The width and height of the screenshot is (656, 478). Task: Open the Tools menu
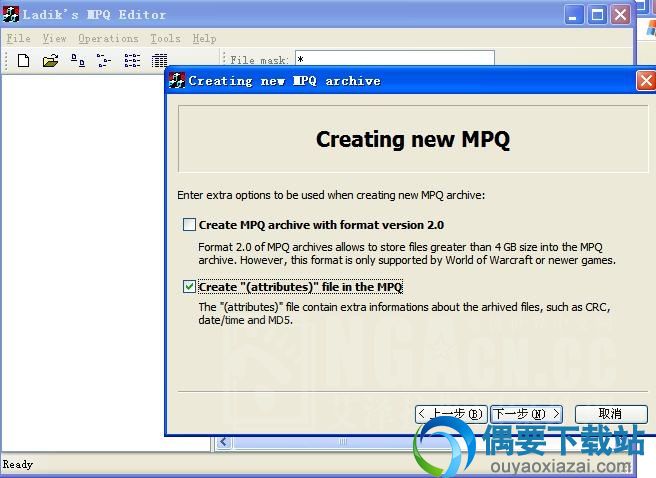pyautogui.click(x=165, y=38)
